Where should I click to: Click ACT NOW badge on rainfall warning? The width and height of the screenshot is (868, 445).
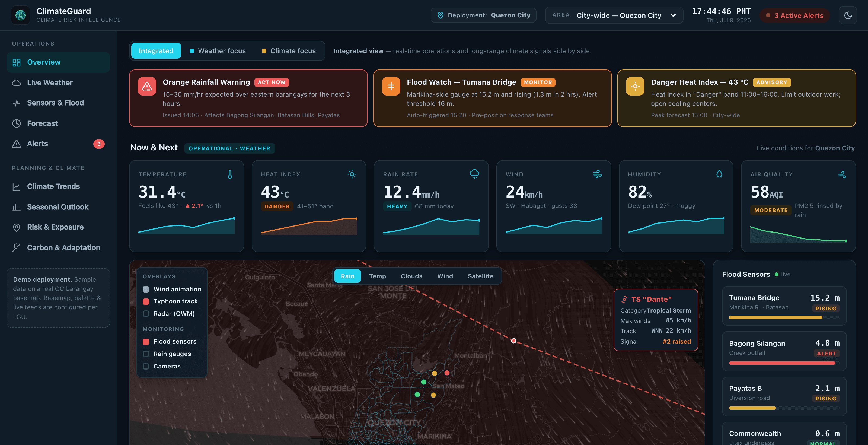(x=272, y=82)
